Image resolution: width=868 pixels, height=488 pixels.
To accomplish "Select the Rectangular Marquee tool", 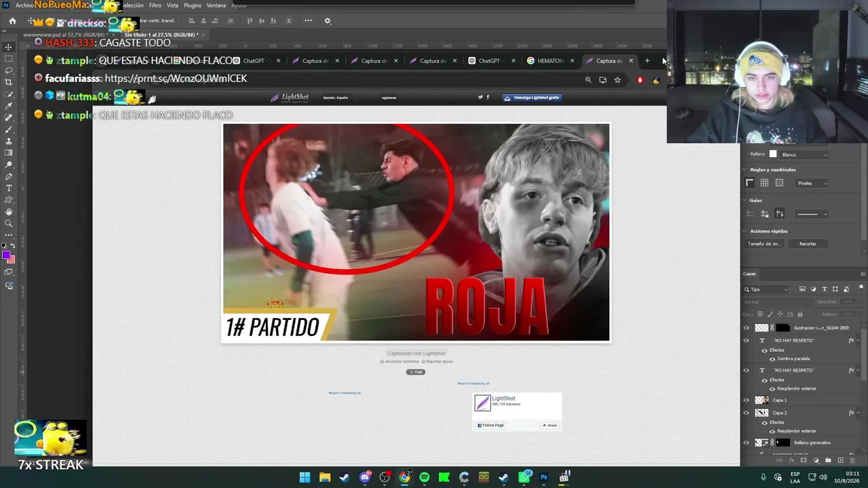I will 9,59.
